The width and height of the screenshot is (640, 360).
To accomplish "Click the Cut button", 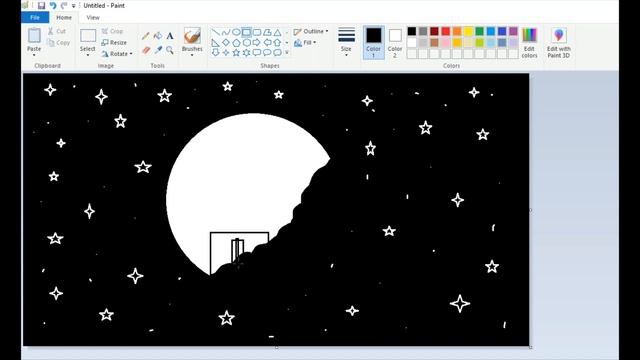I will pyautogui.click(x=57, y=31).
